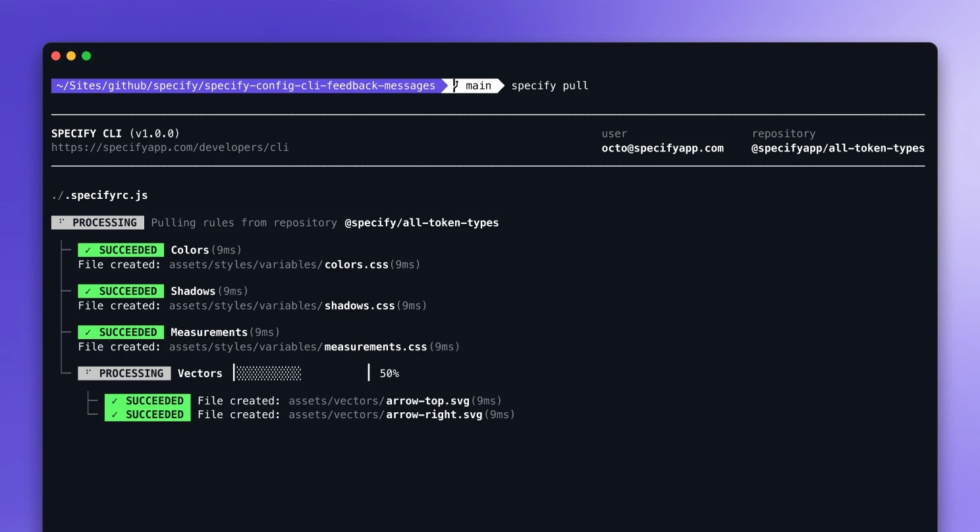This screenshot has height=532, width=980.
Task: Click '(9ms)' timing after Measurements name
Action: (x=265, y=332)
